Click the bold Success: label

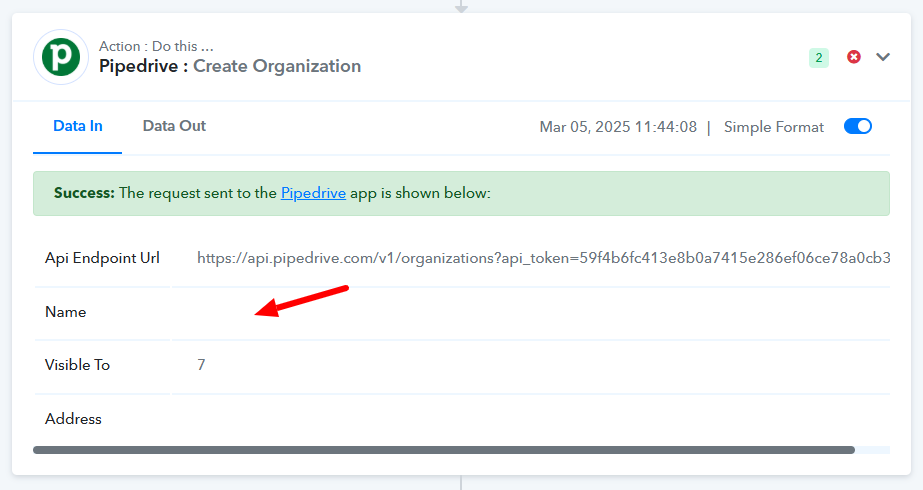click(x=84, y=193)
